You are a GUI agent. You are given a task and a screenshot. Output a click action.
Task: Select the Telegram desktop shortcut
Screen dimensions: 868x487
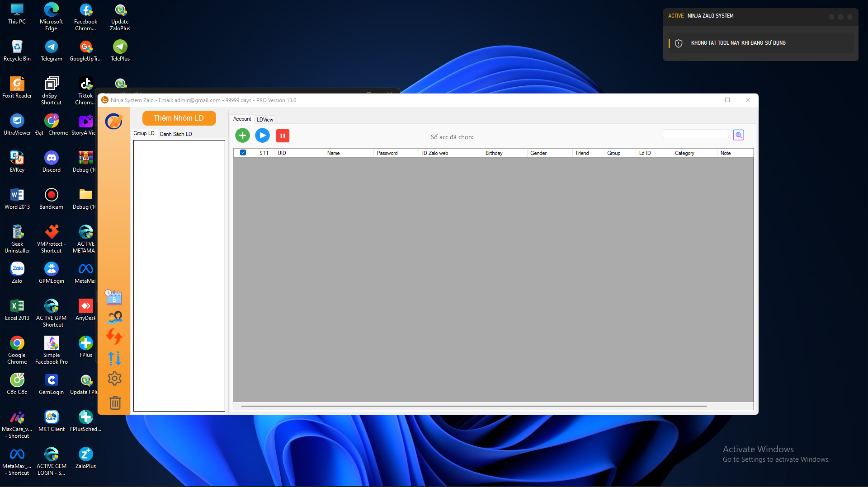click(52, 51)
